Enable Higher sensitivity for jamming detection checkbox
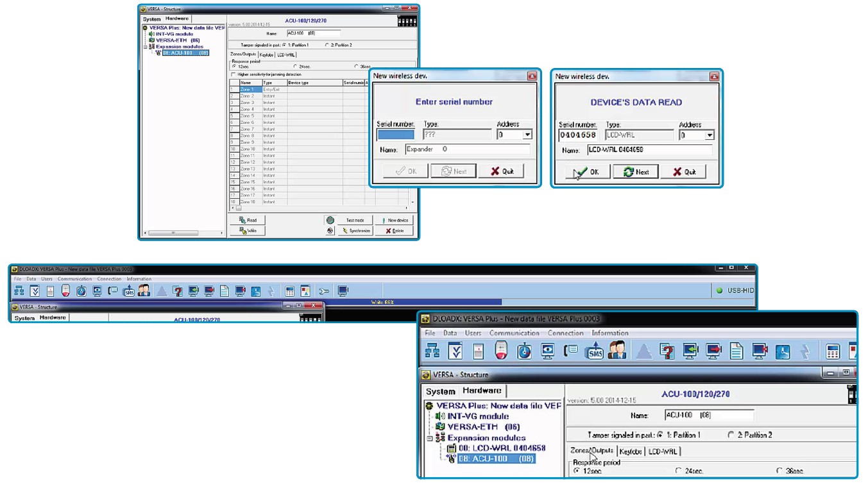This screenshot has width=868, height=488. tap(233, 74)
